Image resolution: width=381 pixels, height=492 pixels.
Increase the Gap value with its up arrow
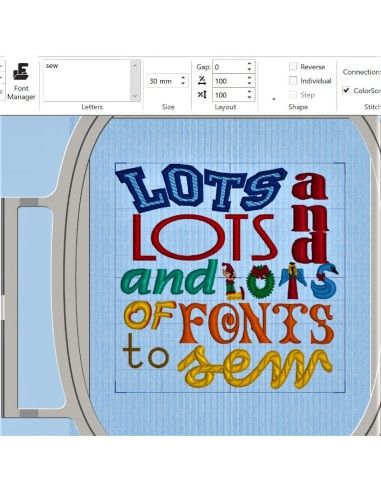tap(250, 64)
